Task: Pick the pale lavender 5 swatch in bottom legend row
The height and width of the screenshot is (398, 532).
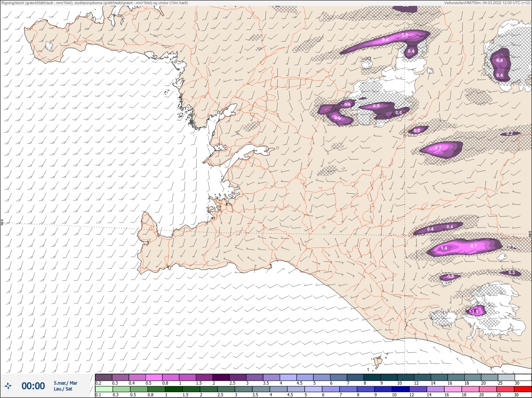Action: pos(313,389)
